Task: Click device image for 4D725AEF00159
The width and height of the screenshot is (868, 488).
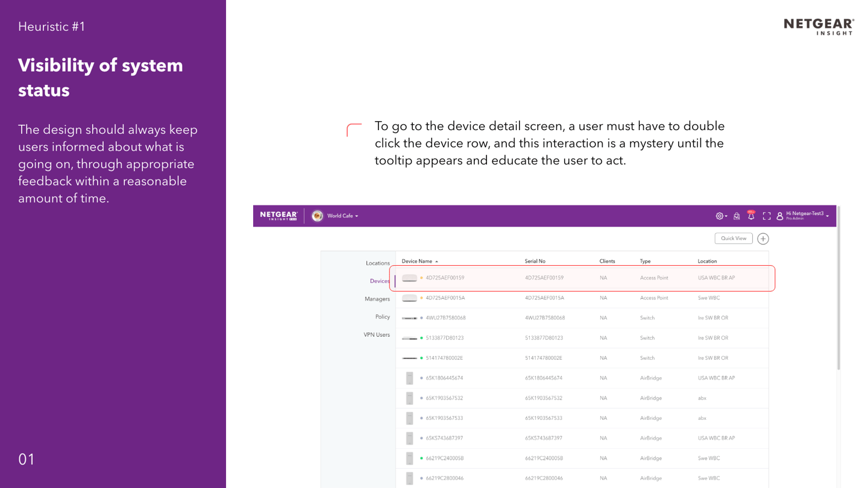Action: (409, 278)
